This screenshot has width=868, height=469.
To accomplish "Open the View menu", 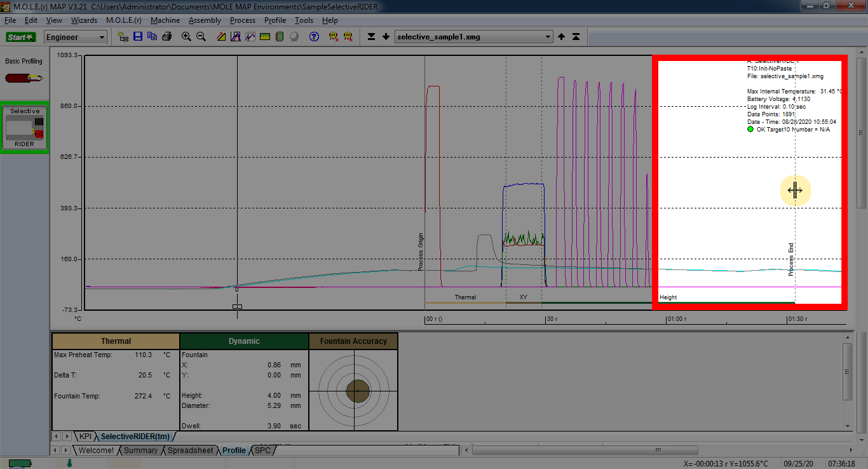I will [x=54, y=20].
